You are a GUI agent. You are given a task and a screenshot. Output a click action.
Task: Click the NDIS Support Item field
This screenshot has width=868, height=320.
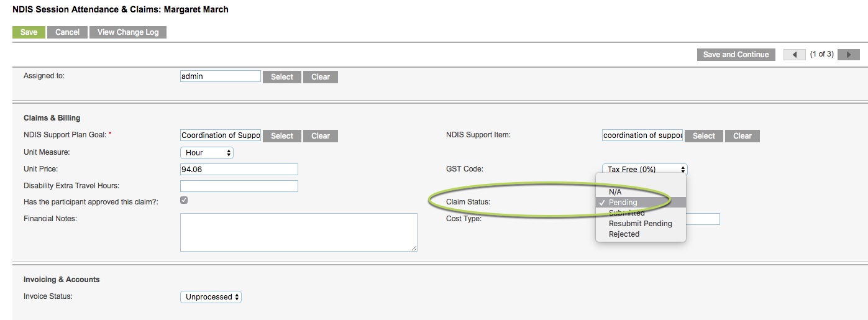coord(642,135)
